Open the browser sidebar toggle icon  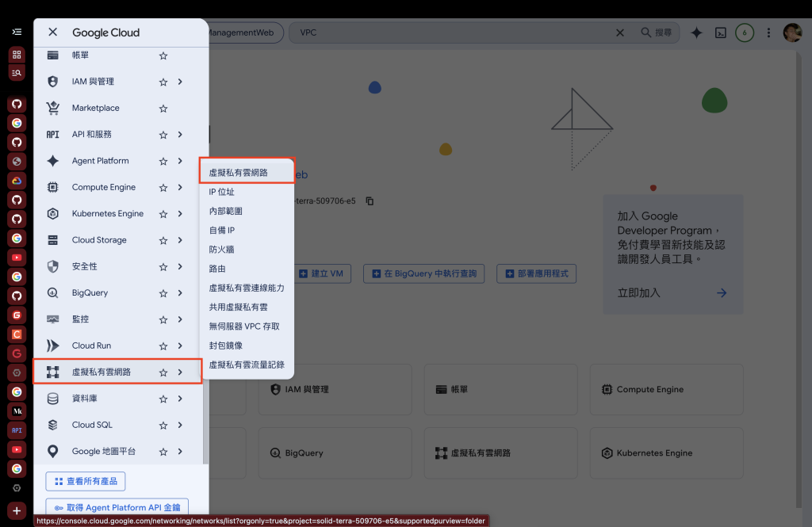(17, 32)
